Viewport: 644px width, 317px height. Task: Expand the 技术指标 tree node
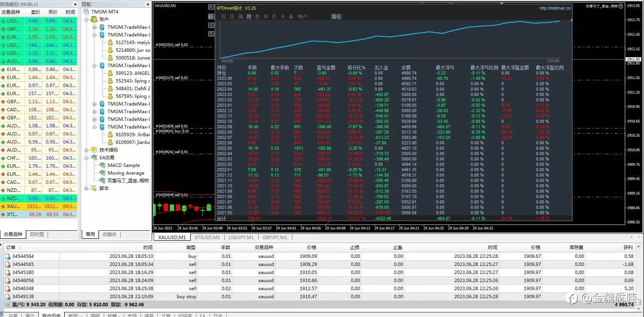tap(86, 150)
